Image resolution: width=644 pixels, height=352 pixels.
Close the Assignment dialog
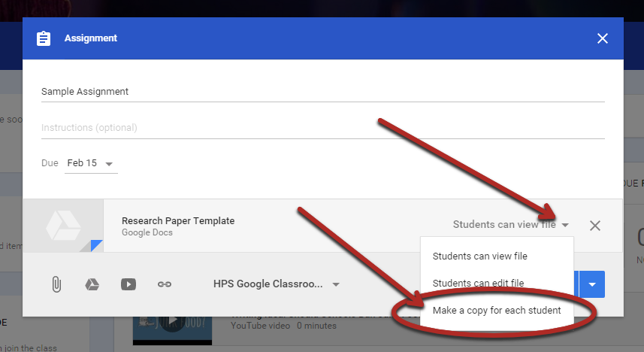603,38
